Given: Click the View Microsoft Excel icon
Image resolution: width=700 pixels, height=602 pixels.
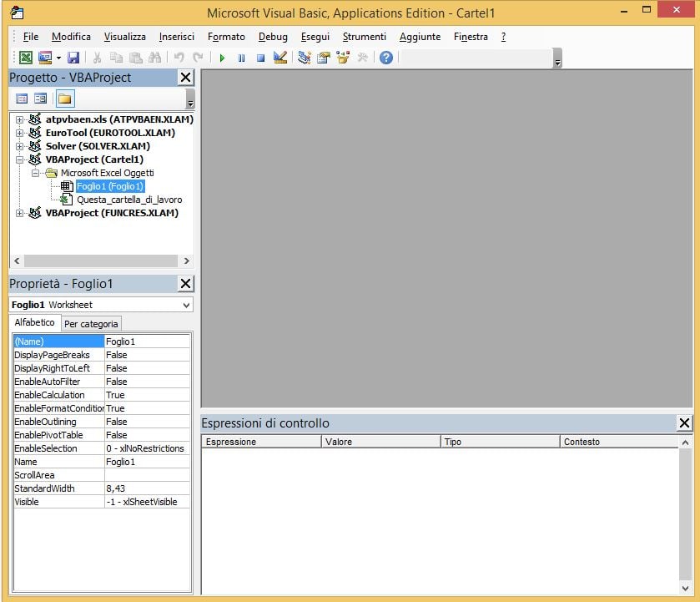Looking at the screenshot, I should pyautogui.click(x=25, y=58).
